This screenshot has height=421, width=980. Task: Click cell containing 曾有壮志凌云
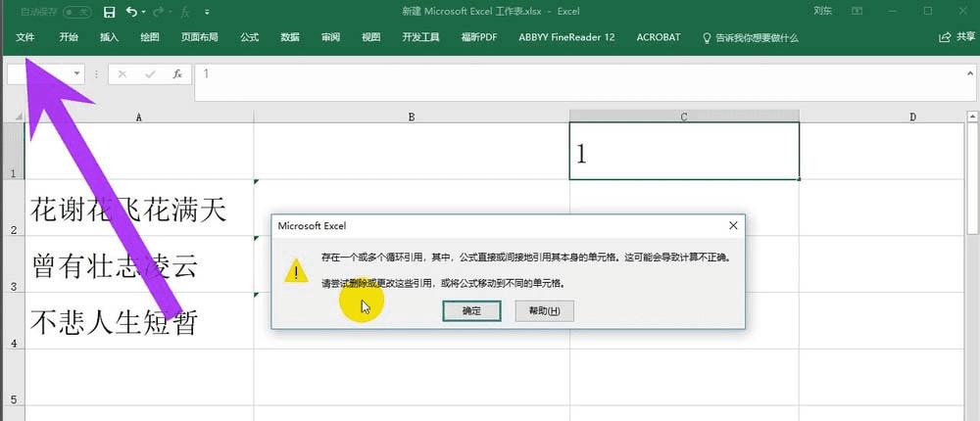pyautogui.click(x=139, y=264)
